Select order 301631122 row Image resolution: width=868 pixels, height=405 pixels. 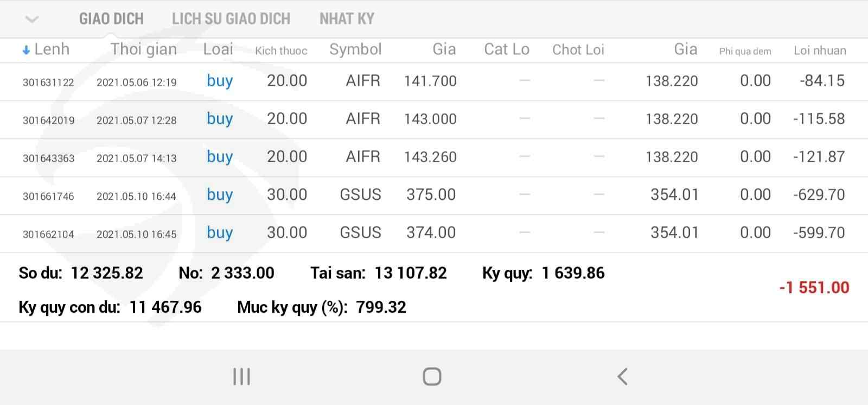[x=48, y=83]
